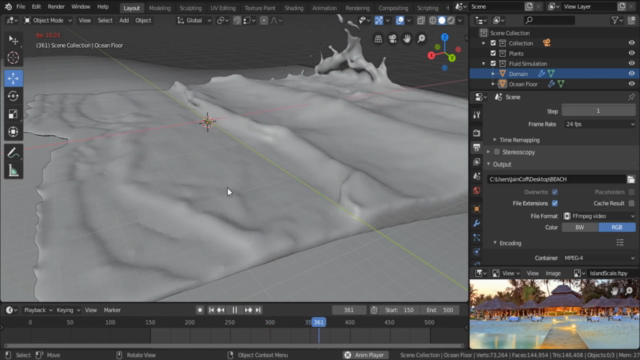
Task: Open the Render menu
Action: 56,7
